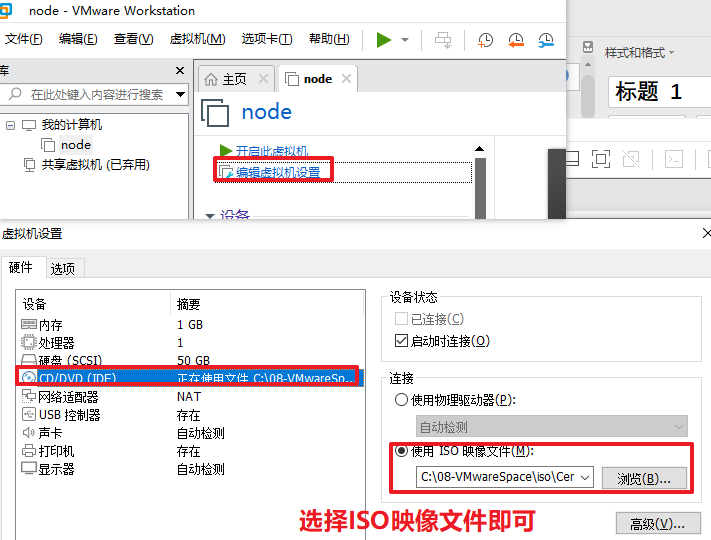
Task: Click the 高级(V)... button
Action: [x=658, y=524]
